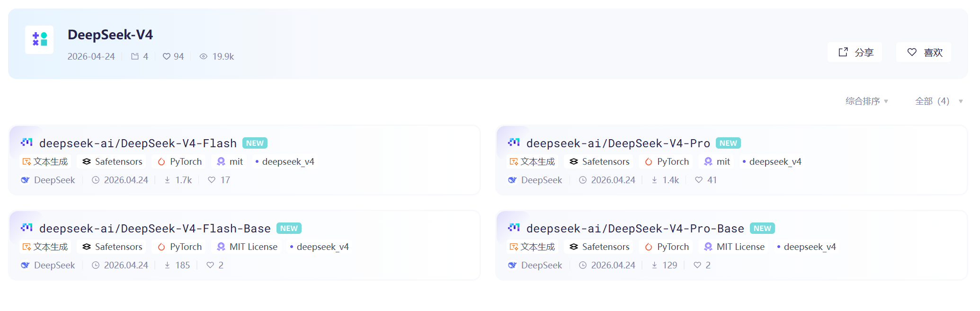This screenshot has height=311, width=980.
Task: Expand the 全部 (4) filter dropdown
Action: tap(932, 101)
